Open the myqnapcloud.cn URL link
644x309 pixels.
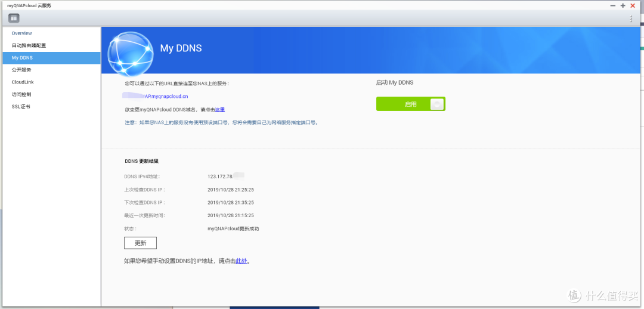tap(165, 96)
